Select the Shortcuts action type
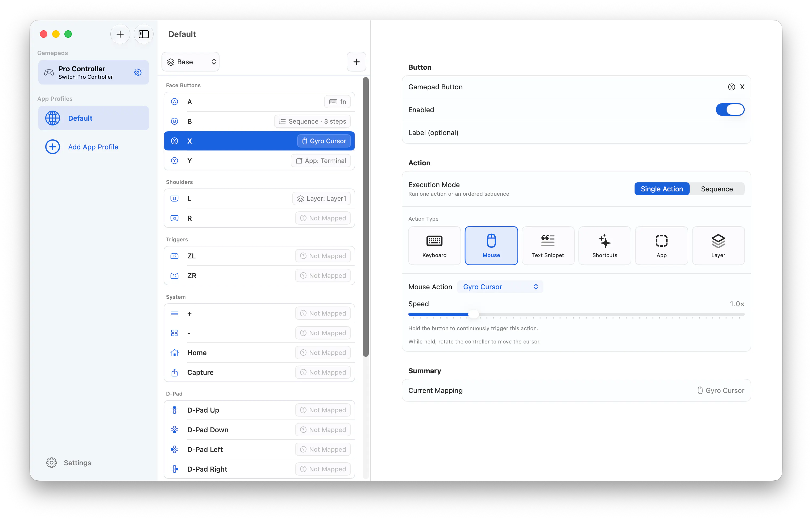This screenshot has height=520, width=812. click(604, 245)
